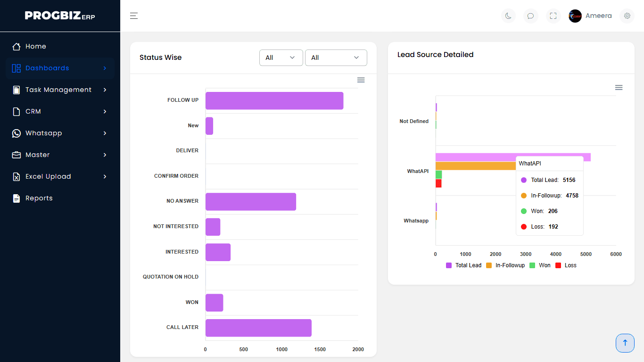This screenshot has height=362, width=644.
Task: Select the Excel Upload menu item
Action: coord(60,176)
